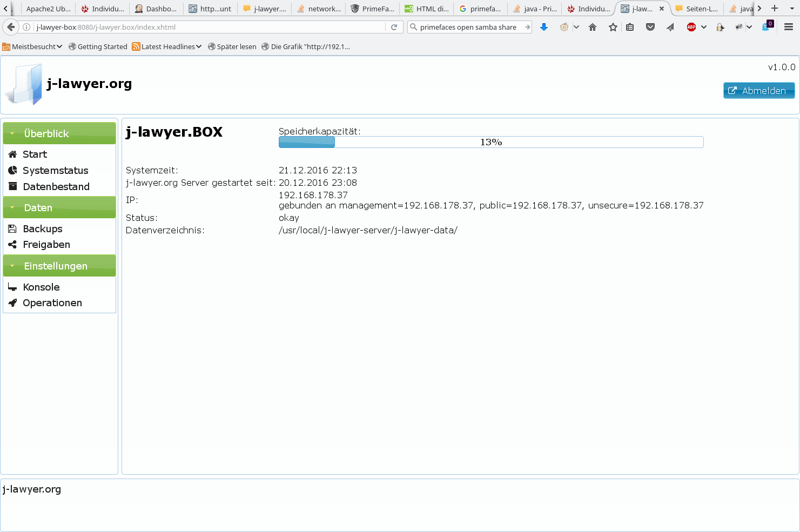Click the Start house icon in sidebar

(x=12, y=154)
